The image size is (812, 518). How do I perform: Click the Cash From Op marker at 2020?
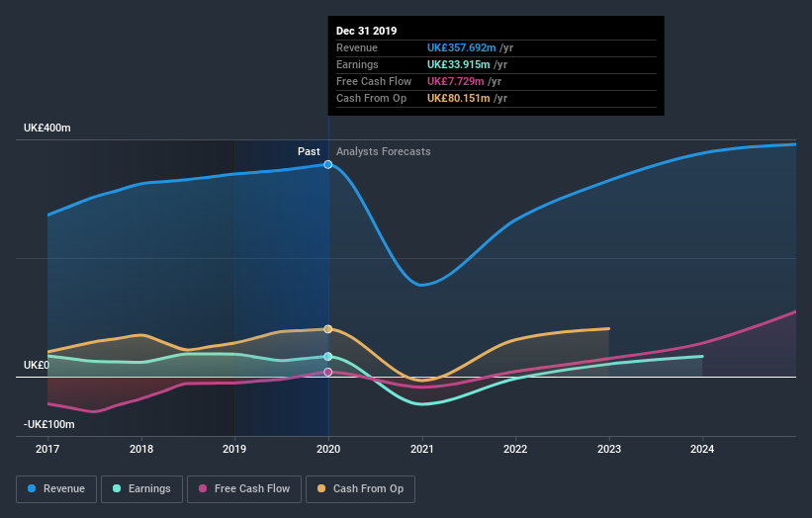tap(327, 329)
